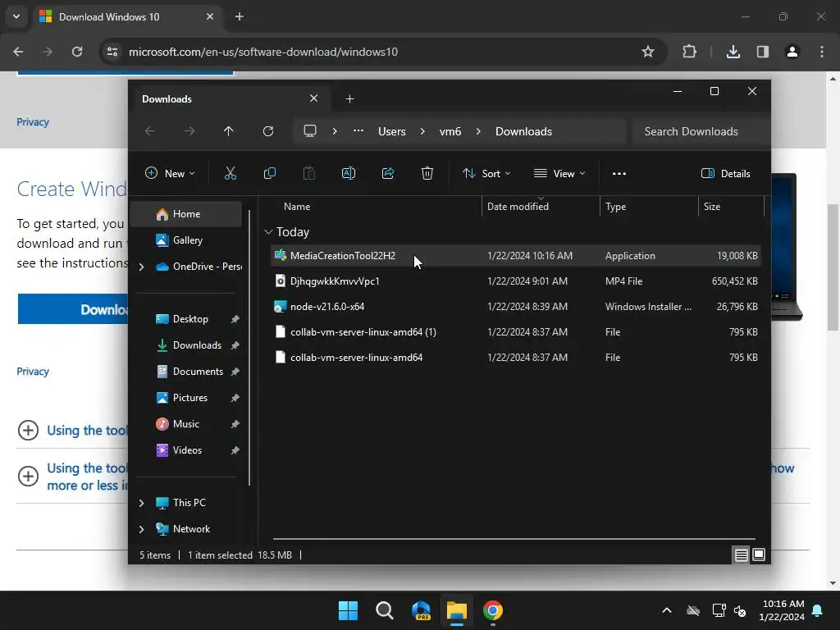The height and width of the screenshot is (630, 840).
Task: Click the Delete trash icon in Explorer
Action: tap(427, 173)
